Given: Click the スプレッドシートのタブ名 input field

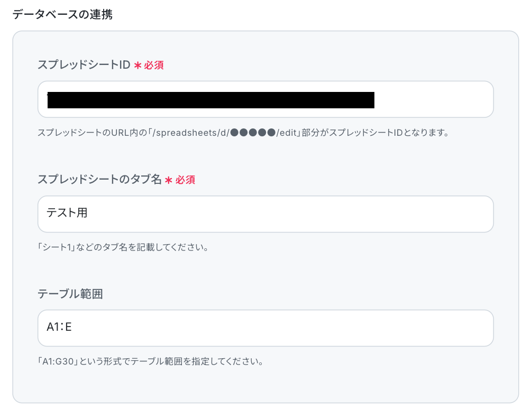Looking at the screenshot, I should [265, 214].
